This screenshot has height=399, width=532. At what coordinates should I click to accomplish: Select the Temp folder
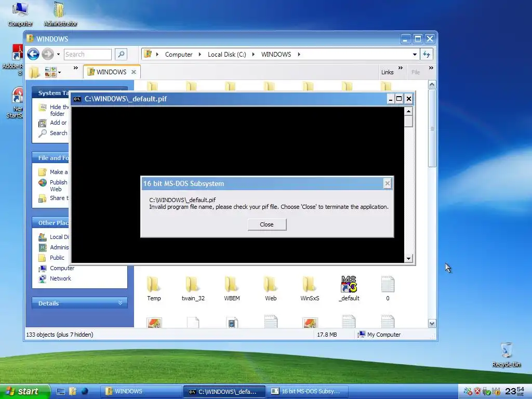click(x=154, y=289)
